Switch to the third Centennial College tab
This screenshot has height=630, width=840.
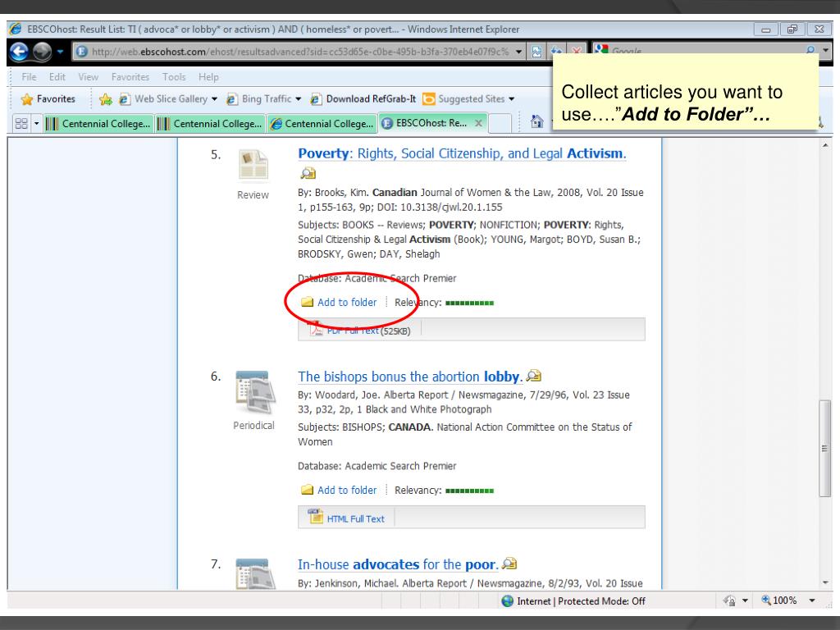322,124
